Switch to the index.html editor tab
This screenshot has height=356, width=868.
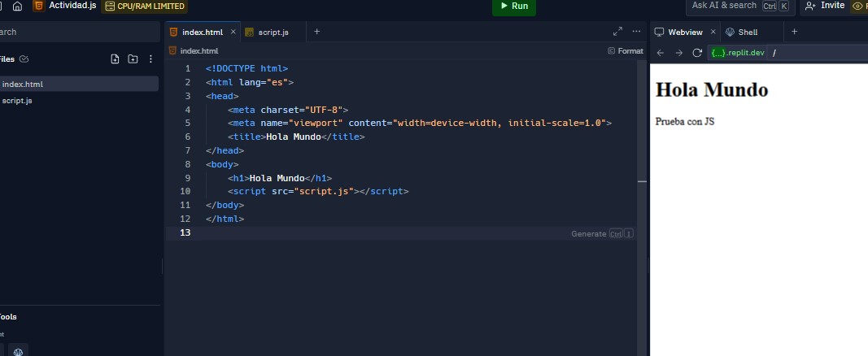(x=202, y=32)
